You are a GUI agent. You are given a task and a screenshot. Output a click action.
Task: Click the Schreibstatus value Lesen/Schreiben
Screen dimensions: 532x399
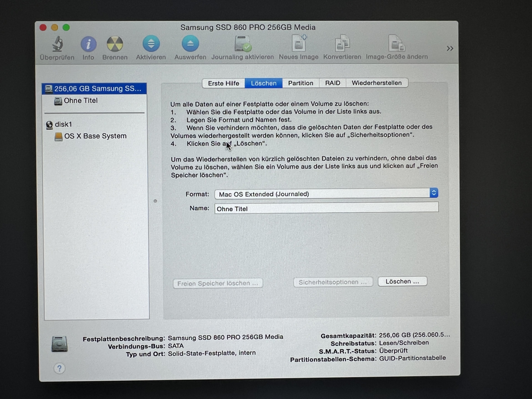[404, 343]
